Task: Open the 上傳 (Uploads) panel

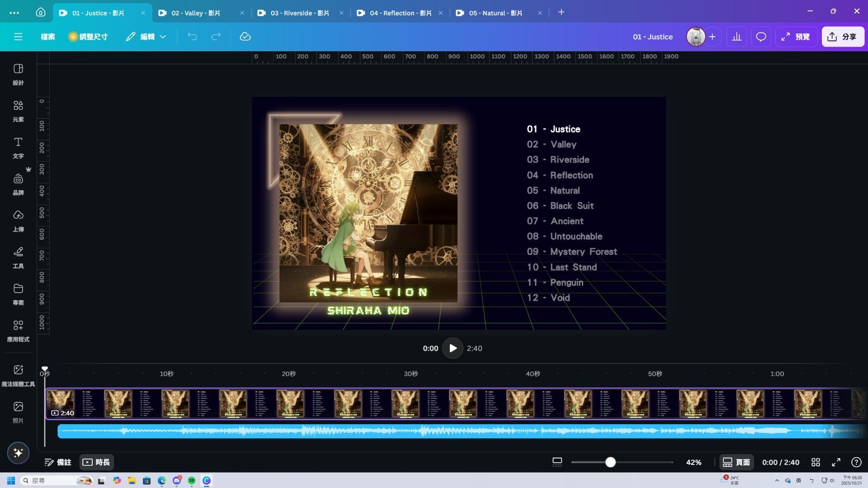Action: pos(18,221)
